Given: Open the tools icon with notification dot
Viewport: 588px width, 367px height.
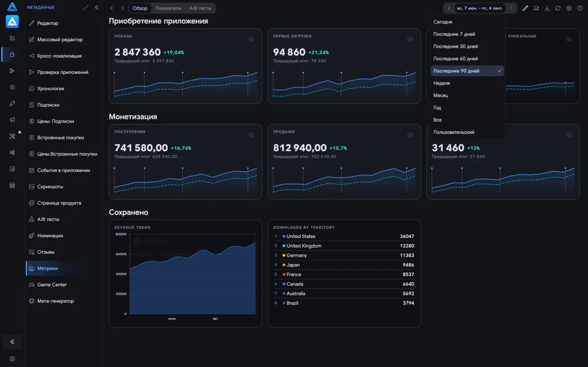Looking at the screenshot, I should [12, 136].
